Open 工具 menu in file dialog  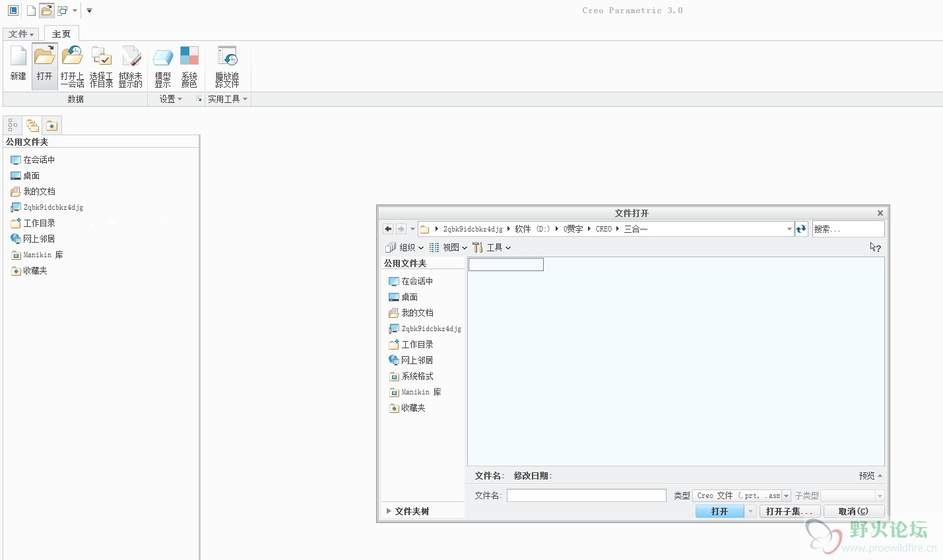pos(492,247)
